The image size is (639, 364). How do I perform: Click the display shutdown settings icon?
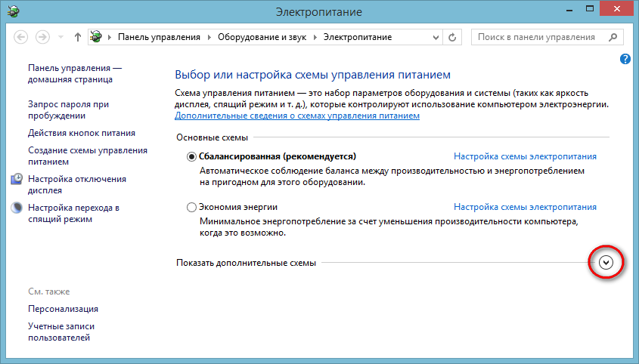pos(17,179)
